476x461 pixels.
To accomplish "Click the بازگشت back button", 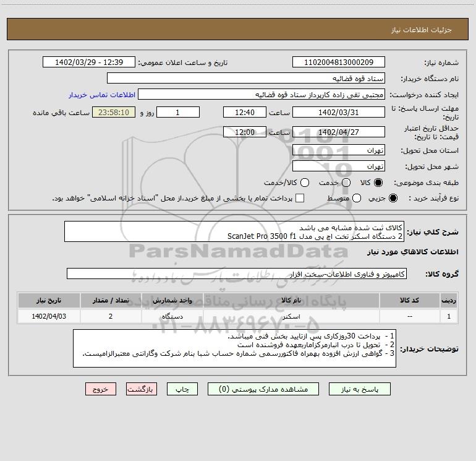I will click(x=142, y=389).
